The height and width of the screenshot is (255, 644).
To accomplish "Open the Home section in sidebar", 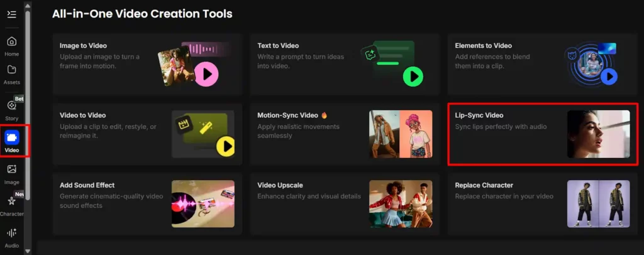I will (x=12, y=46).
